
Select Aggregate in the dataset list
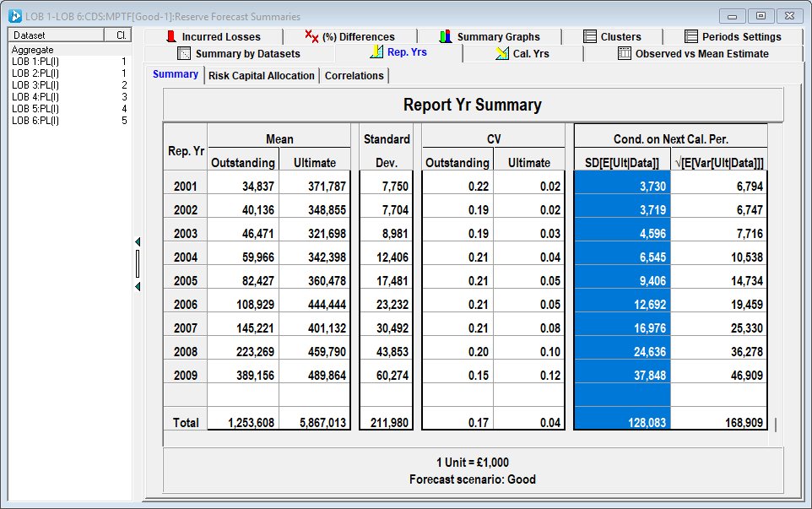coord(69,50)
